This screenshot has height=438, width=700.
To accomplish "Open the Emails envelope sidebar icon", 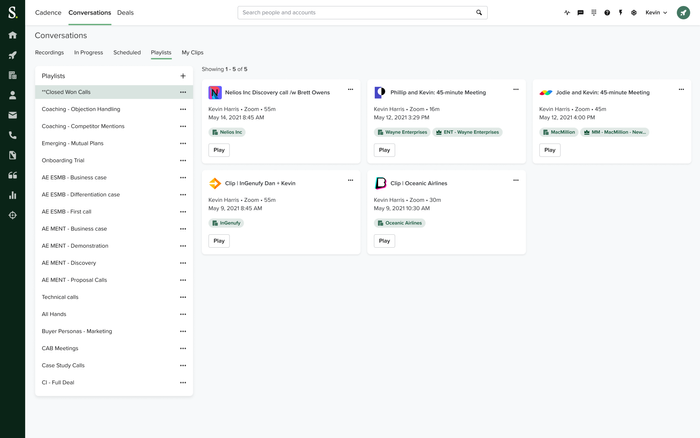I will [12, 115].
